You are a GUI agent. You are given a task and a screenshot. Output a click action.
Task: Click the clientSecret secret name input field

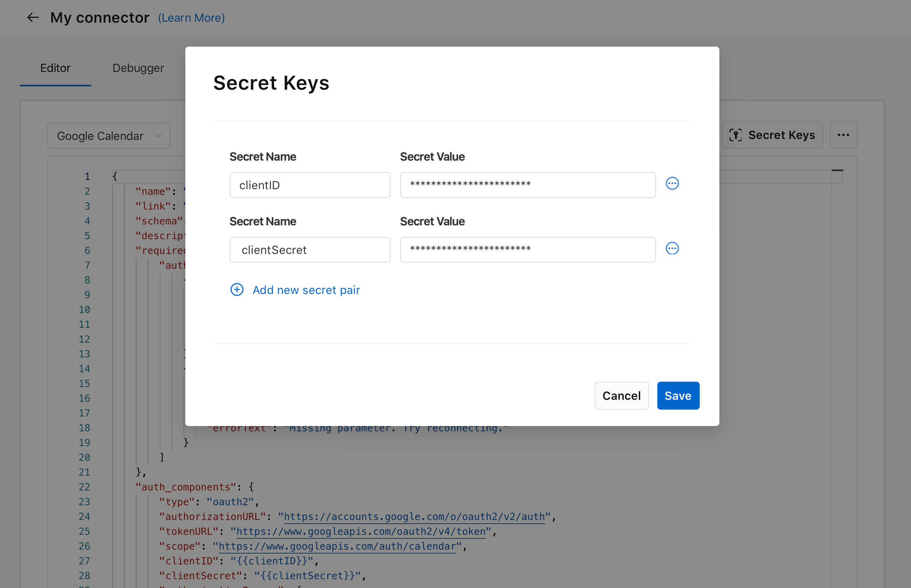pos(310,249)
